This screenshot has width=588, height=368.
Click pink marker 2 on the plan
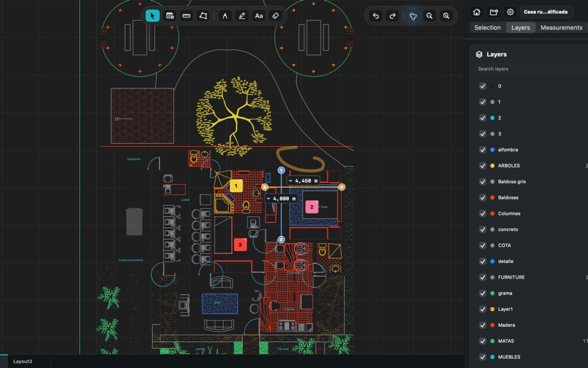pyautogui.click(x=312, y=207)
